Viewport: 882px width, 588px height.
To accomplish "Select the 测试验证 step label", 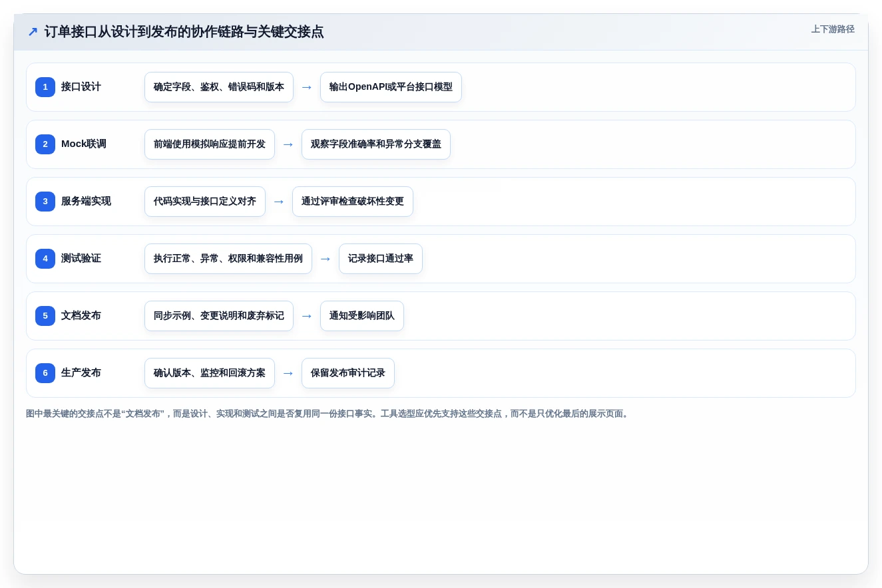I will pos(81,259).
